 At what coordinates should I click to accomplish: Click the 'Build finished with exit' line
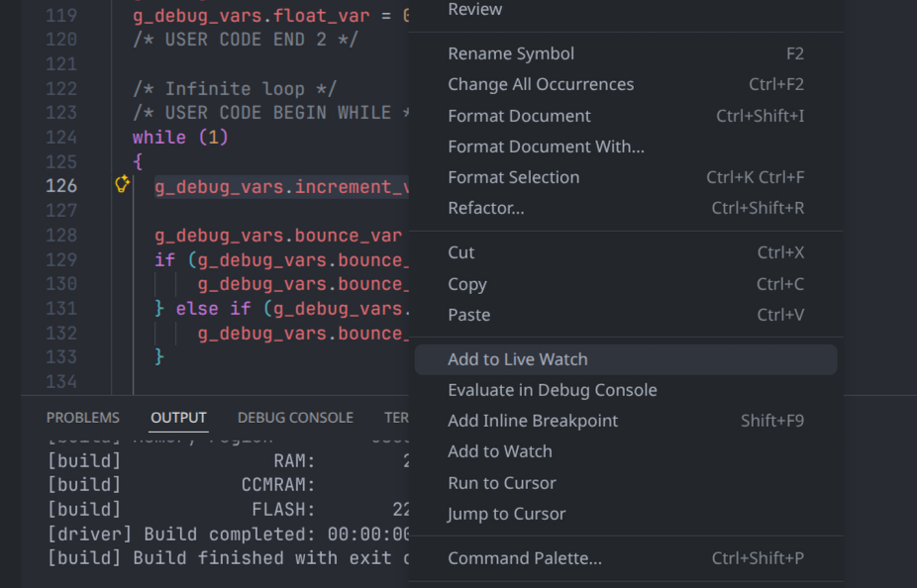(228, 558)
